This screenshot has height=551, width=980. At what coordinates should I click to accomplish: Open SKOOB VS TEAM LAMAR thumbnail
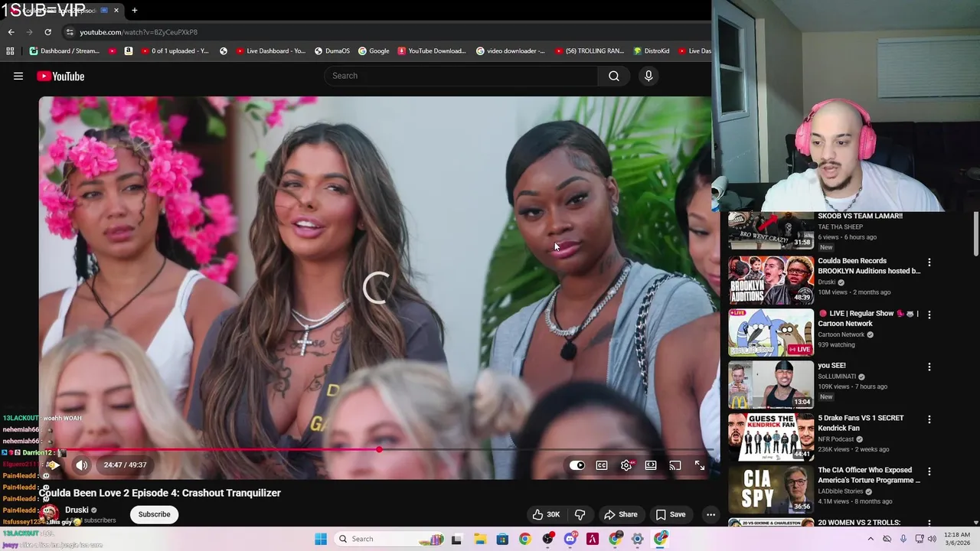click(771, 230)
